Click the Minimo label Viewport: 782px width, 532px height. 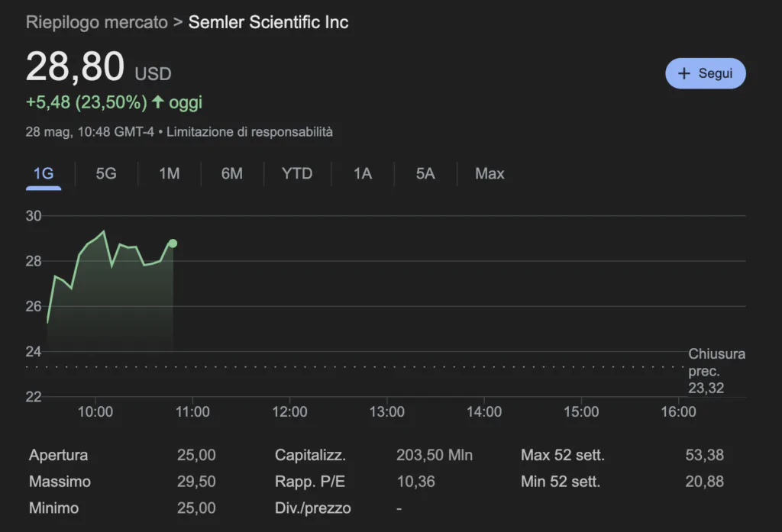[54, 508]
